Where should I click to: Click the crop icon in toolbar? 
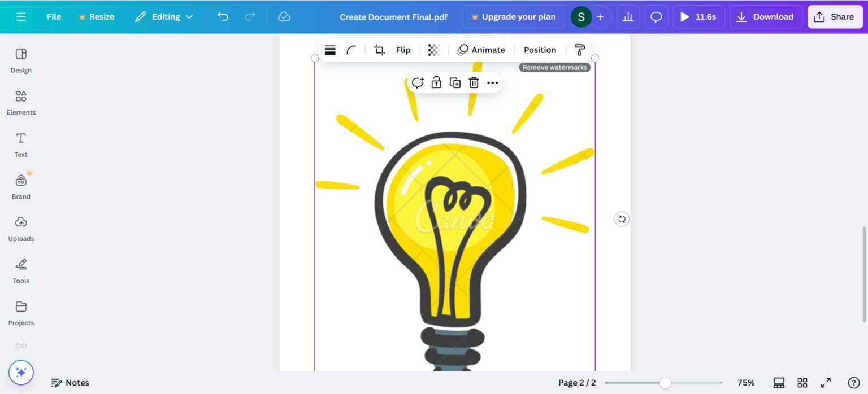click(x=379, y=50)
